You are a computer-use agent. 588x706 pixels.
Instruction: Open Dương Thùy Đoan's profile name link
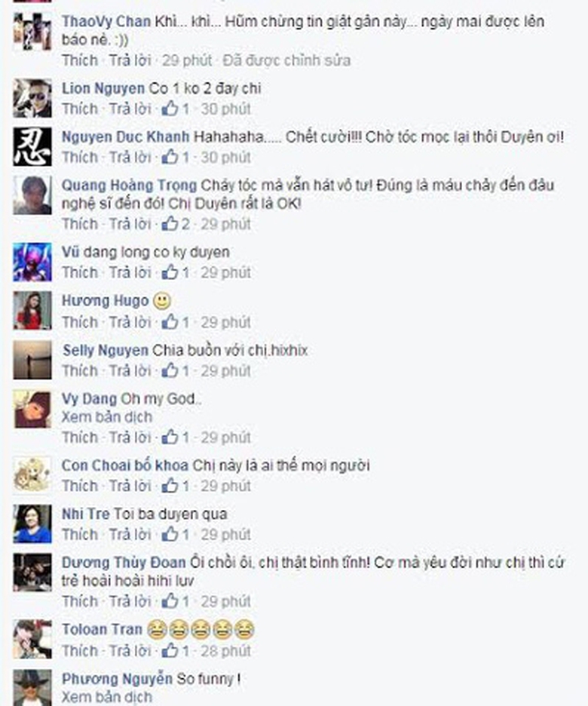(124, 563)
